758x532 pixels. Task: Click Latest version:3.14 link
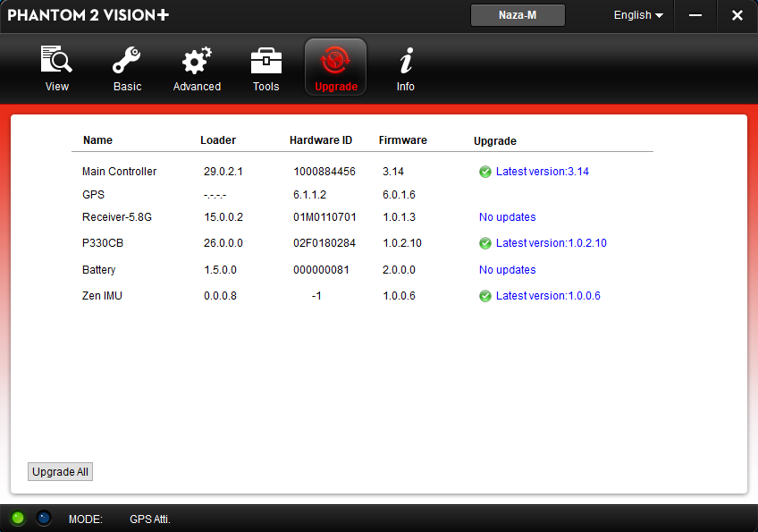coord(543,172)
